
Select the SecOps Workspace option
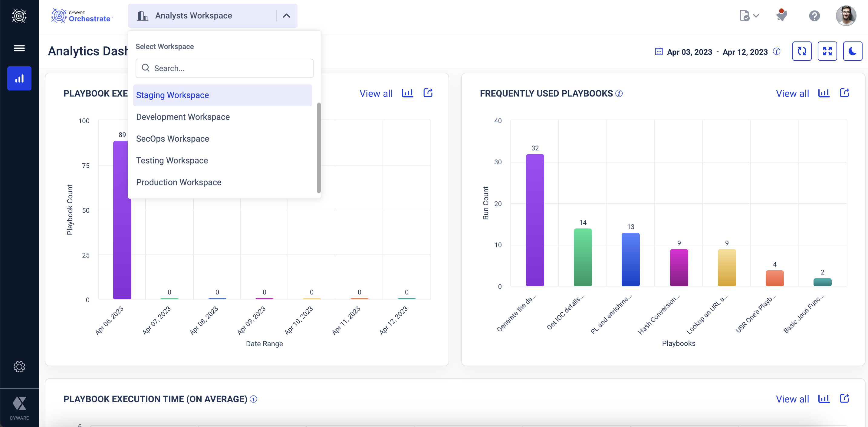pyautogui.click(x=173, y=139)
